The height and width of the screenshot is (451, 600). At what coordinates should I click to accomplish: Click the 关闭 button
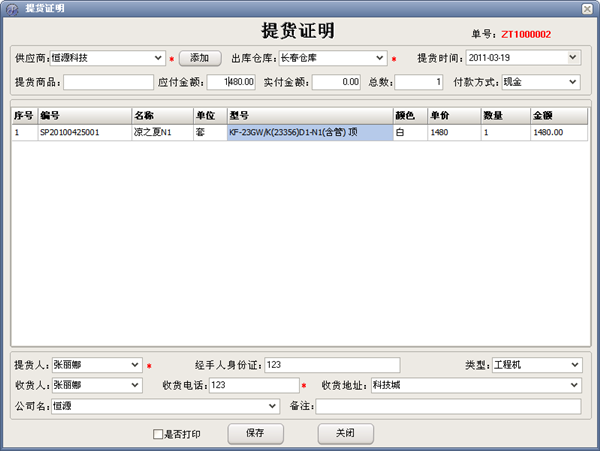345,434
